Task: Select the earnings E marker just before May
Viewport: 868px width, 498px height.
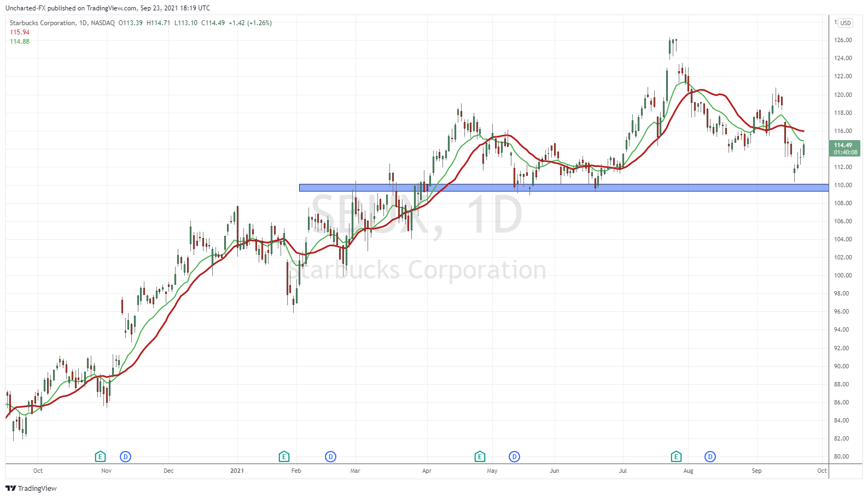Action: 480,456
